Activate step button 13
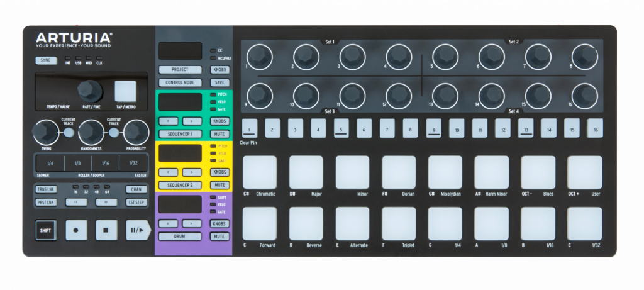644x290 pixels. (x=526, y=128)
